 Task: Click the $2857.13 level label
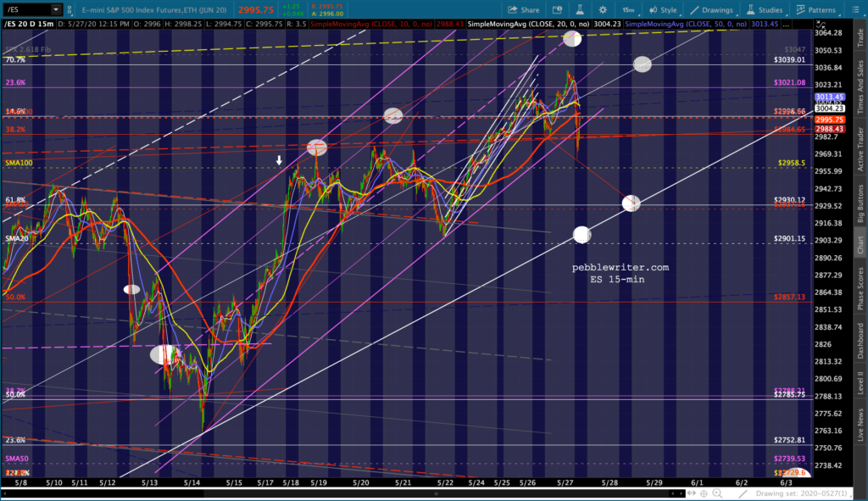(x=789, y=297)
